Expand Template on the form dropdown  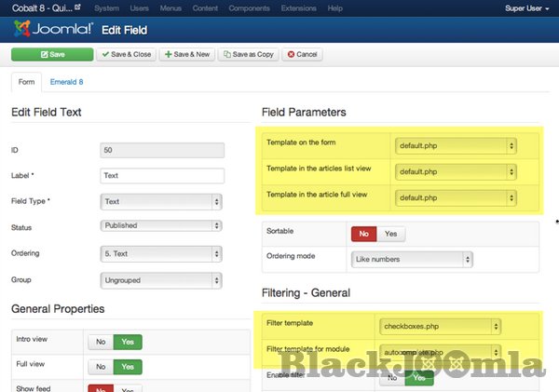point(456,146)
